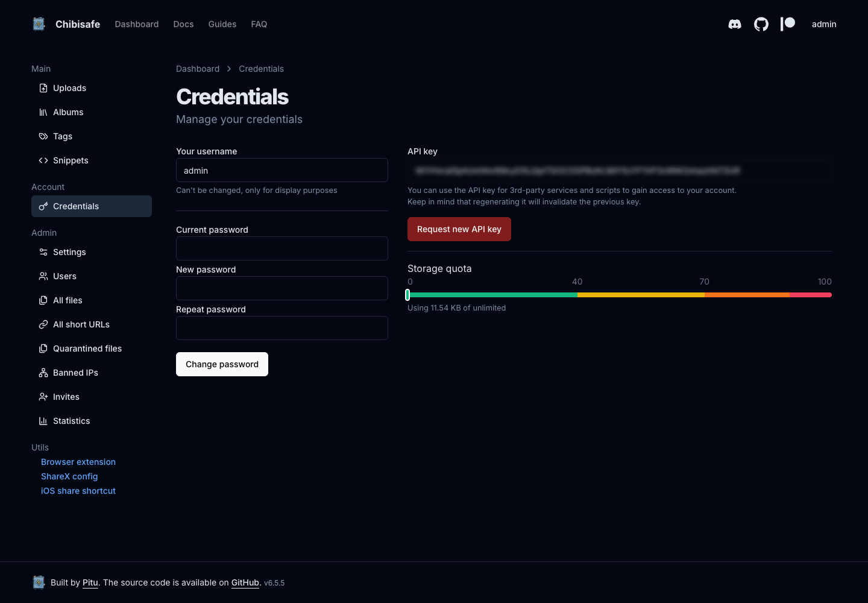The width and height of the screenshot is (868, 603).
Task: Click the Statistics chart icon in the sidebar
Action: (x=43, y=421)
